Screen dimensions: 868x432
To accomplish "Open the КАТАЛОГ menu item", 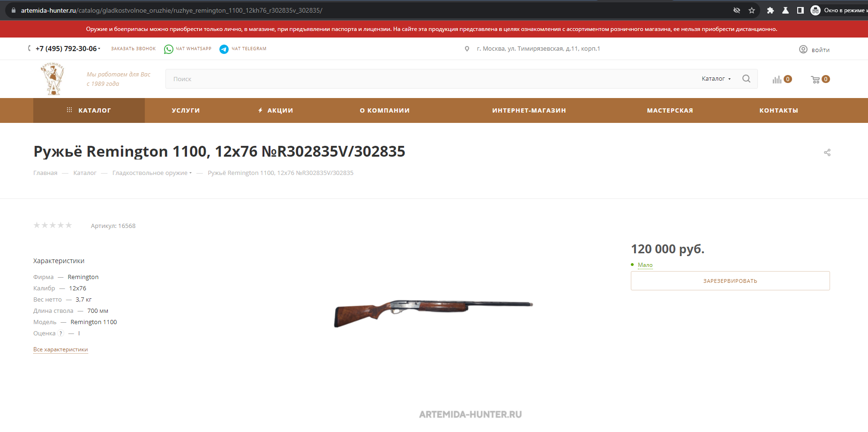I will [x=89, y=110].
